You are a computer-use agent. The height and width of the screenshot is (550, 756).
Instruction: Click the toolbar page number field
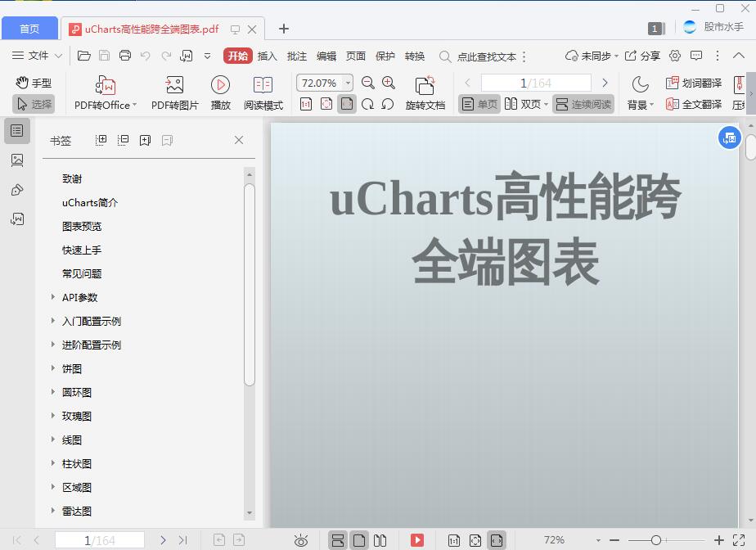(x=536, y=83)
